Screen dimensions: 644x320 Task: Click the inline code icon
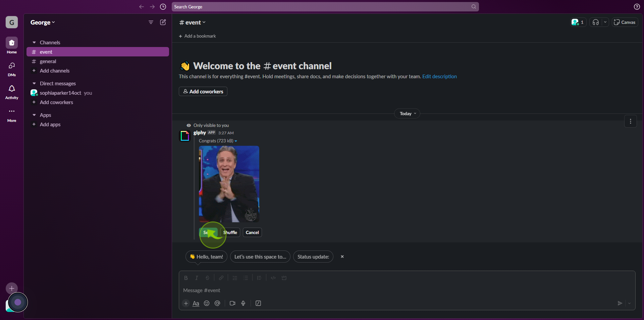(x=273, y=278)
